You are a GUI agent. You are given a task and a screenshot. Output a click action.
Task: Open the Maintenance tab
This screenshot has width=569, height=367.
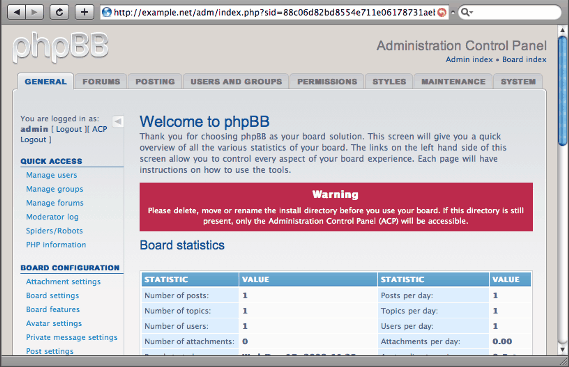pos(453,82)
